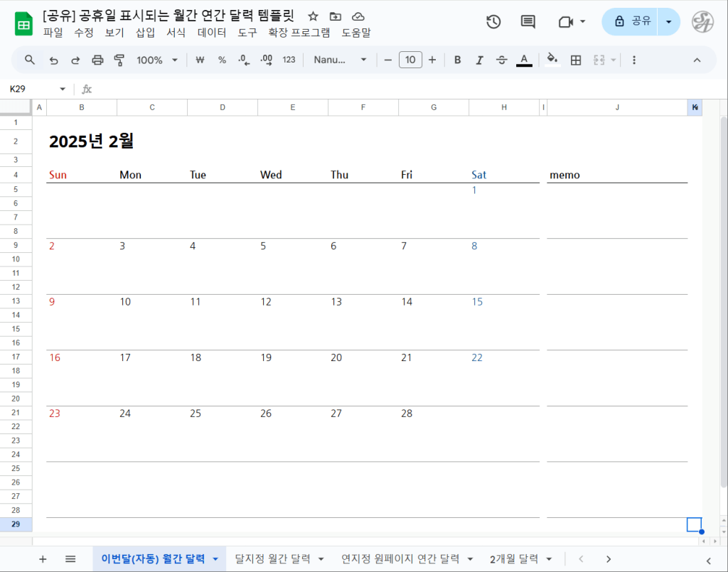Expand the 100% zoom dropdown
The width and height of the screenshot is (728, 572).
(157, 60)
